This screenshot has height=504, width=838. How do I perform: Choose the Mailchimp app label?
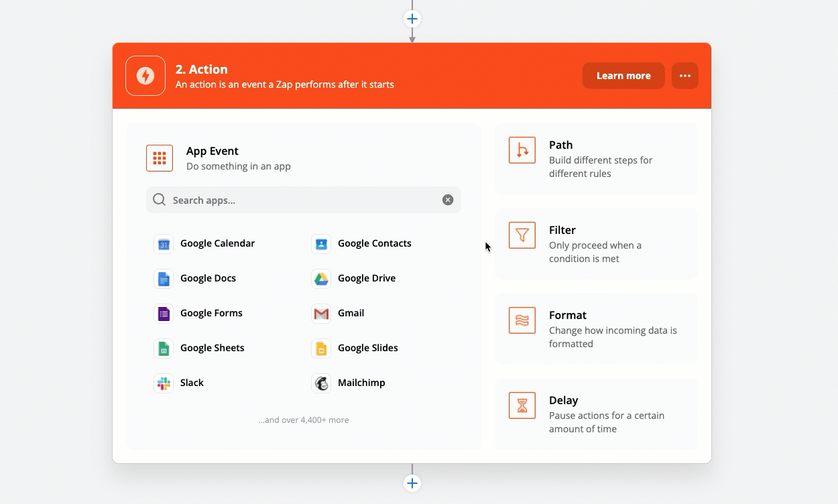pos(361,383)
